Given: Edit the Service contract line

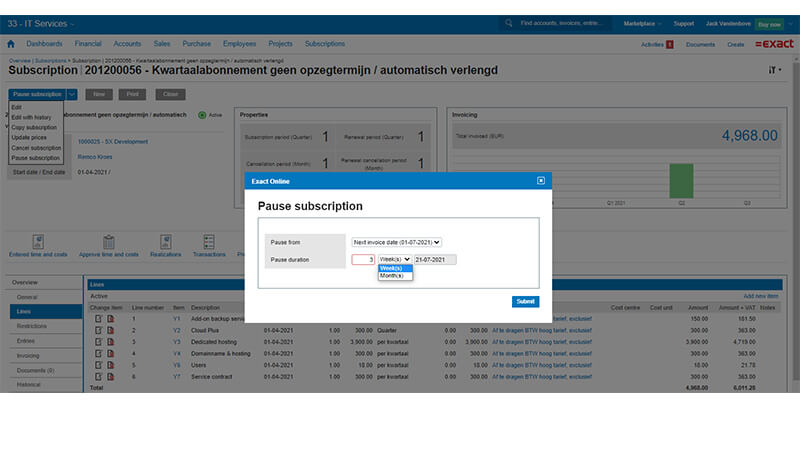Looking at the screenshot, I should 98,377.
